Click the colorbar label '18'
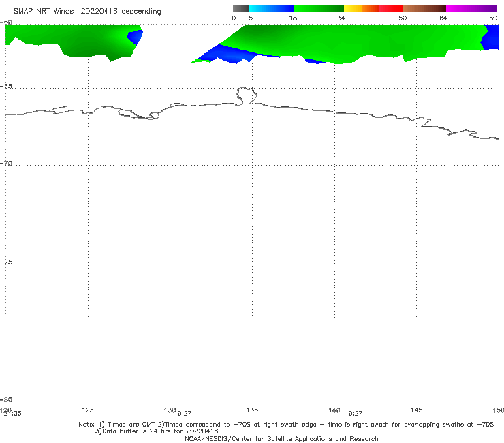Screen dimensions: 504x443 (x=293, y=18)
